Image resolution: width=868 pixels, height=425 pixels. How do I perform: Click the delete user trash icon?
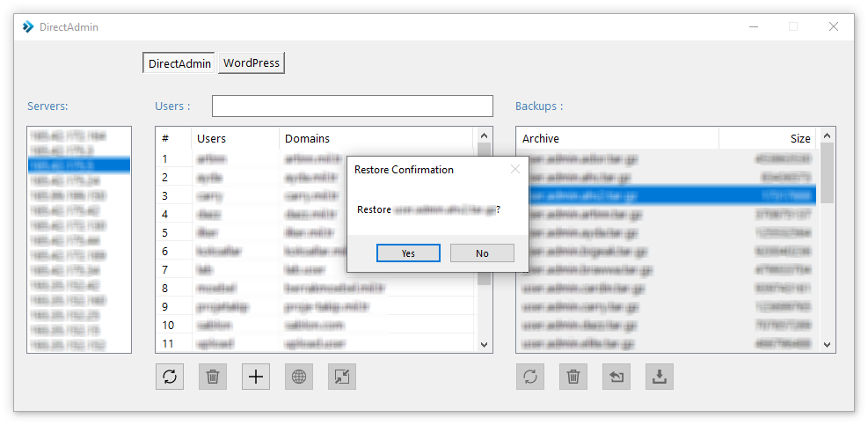coord(213,377)
